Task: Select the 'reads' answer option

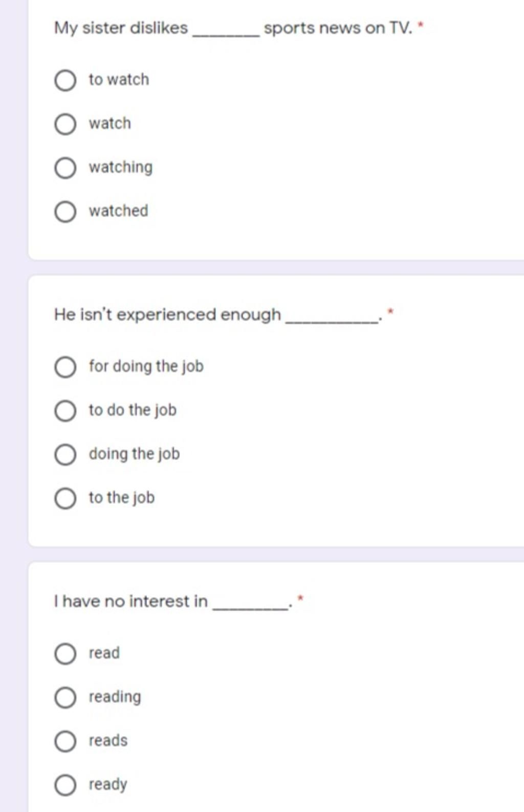Action: 65,741
